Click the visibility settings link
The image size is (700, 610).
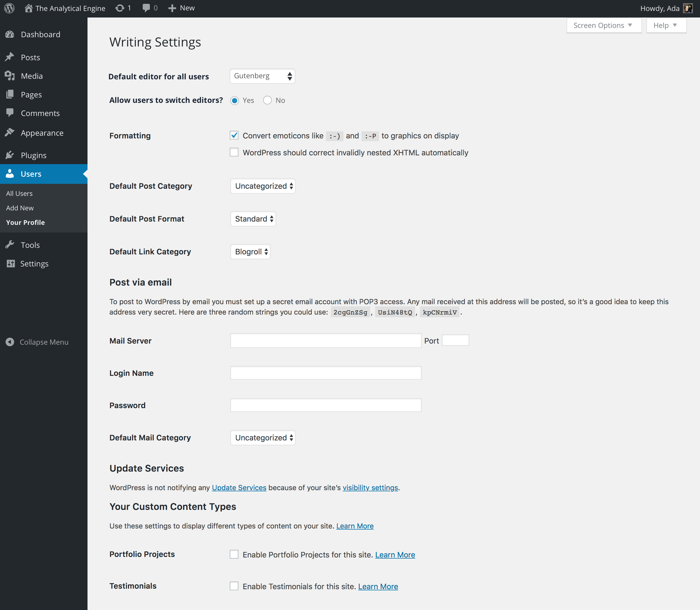(x=370, y=487)
